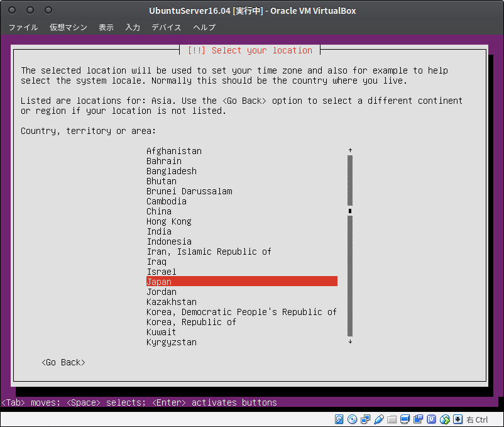This screenshot has width=504, height=427.
Task: Click the second window control button
Action: click(30, 10)
